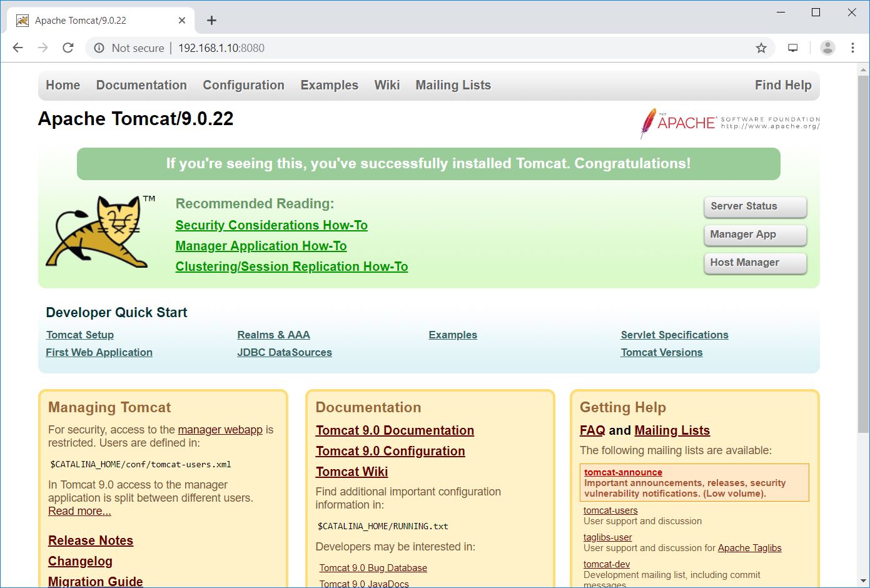Open Tomcat 9.0 JavaDocs link
This screenshot has width=870, height=588.
tap(363, 584)
